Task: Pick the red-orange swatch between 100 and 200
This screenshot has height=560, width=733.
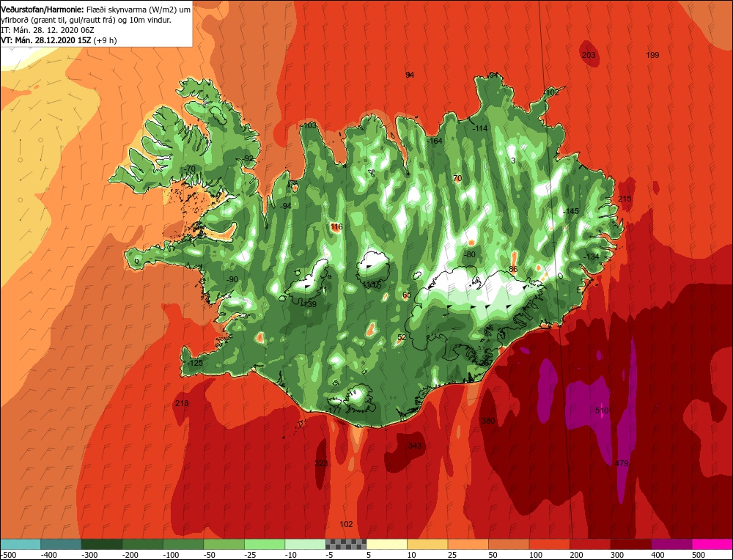Action: [x=549, y=544]
